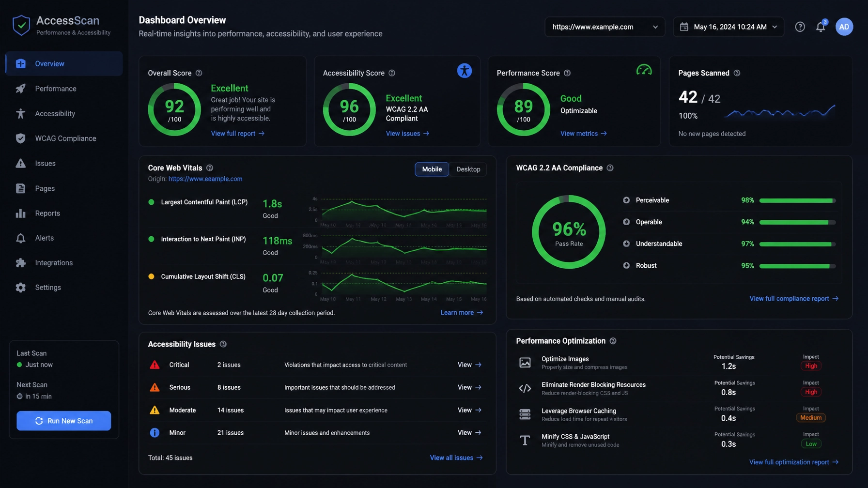
Task: Click the Leverage Browser Caching server icon
Action: [x=525, y=414]
